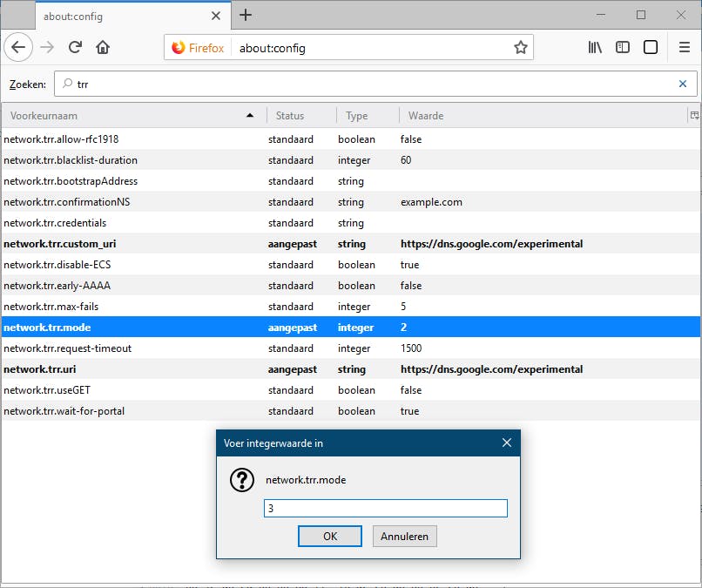Confirm the dialog with OK

(330, 536)
